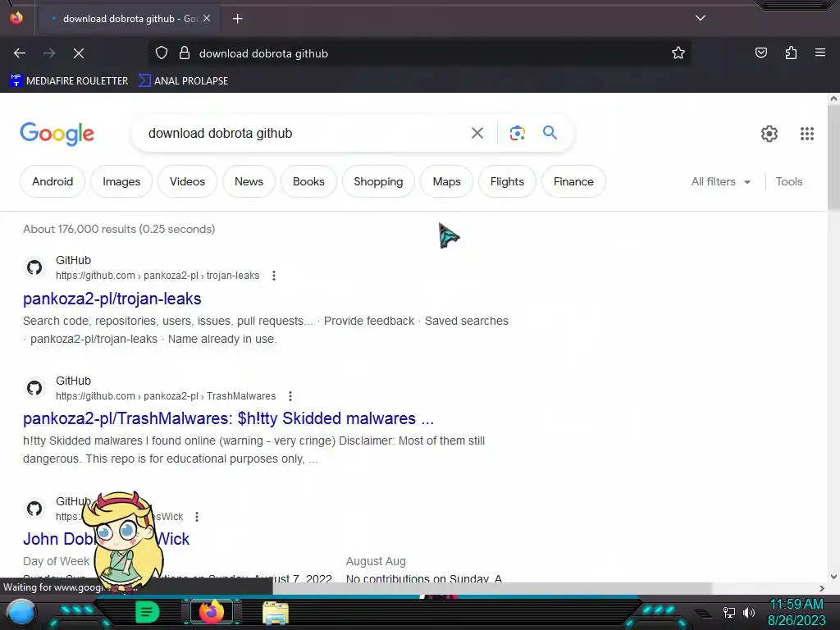This screenshot has height=630, width=840.
Task: Click the taskbar clock 11:59 AM
Action: click(796, 605)
